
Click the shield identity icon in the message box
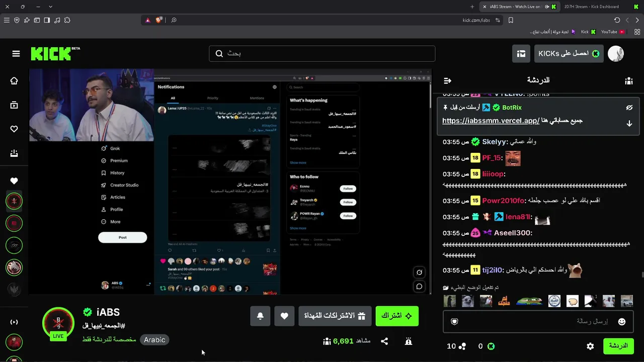pos(454,322)
